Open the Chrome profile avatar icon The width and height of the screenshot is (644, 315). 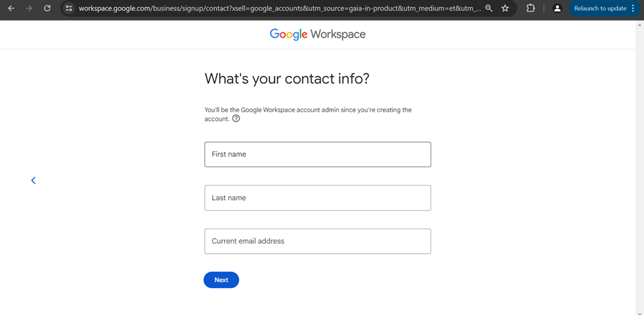pos(557,8)
